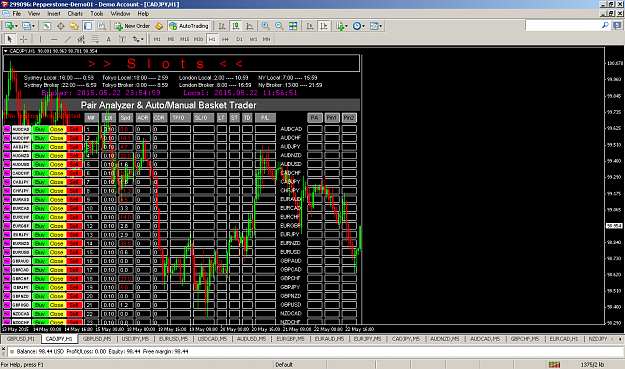Open the Strategy Tester magnifier icon

click(x=102, y=26)
